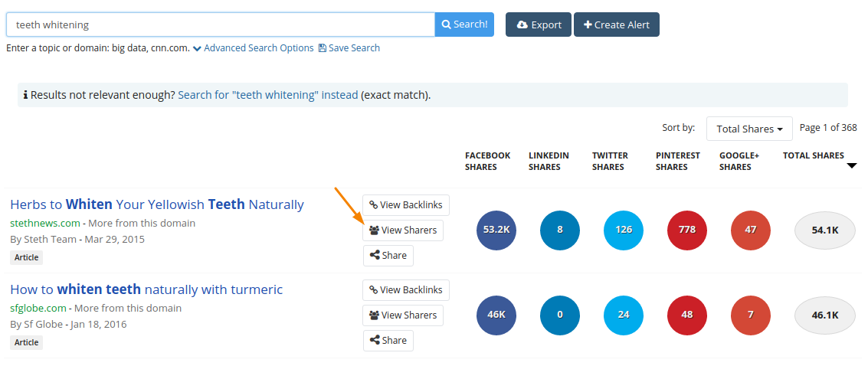View Backlinks for turmeric article
This screenshot has height=366, width=868.
pos(405,290)
